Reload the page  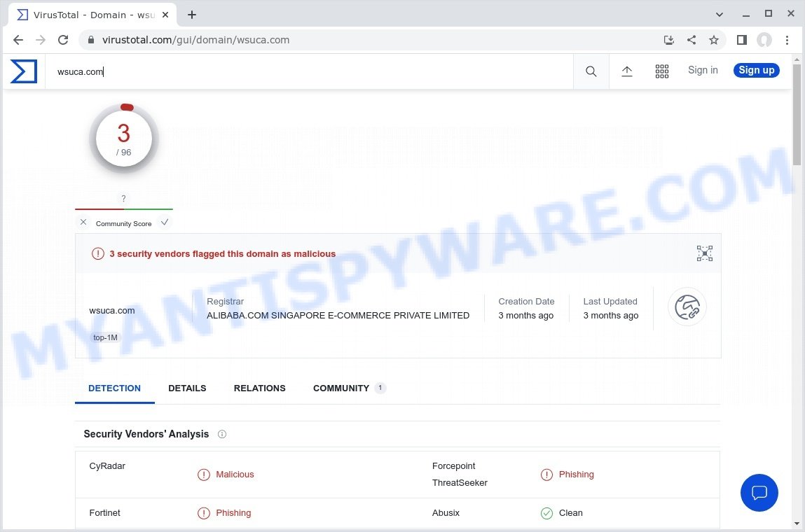(63, 40)
